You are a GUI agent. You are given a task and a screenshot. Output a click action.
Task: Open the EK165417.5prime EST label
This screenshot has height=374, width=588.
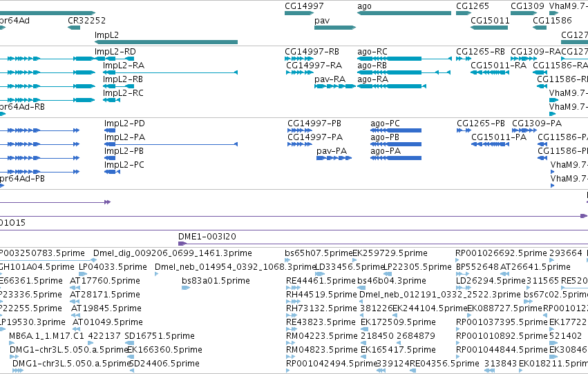(398, 350)
